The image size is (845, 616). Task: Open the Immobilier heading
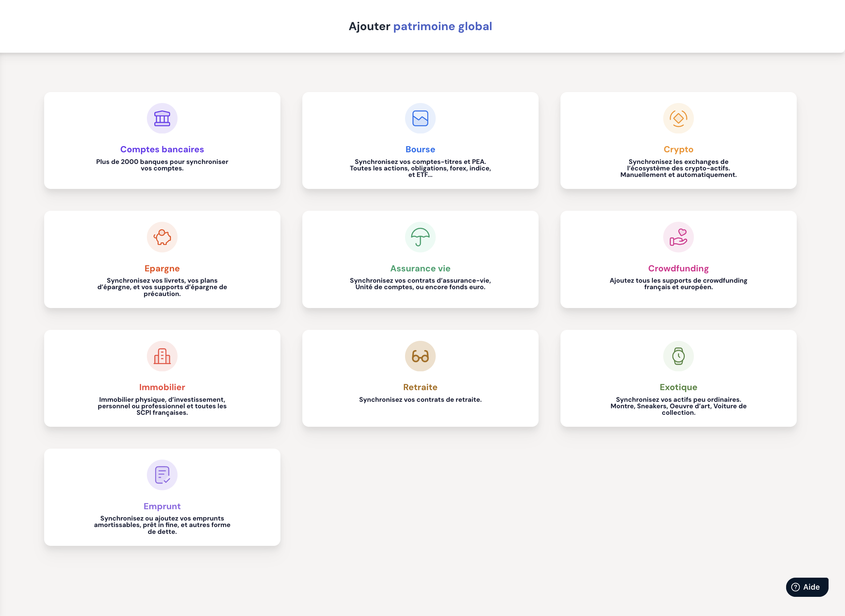162,387
